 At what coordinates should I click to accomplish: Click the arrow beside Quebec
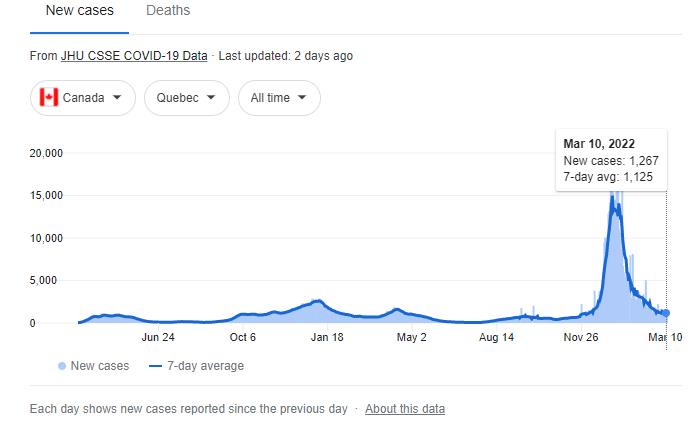(x=211, y=97)
